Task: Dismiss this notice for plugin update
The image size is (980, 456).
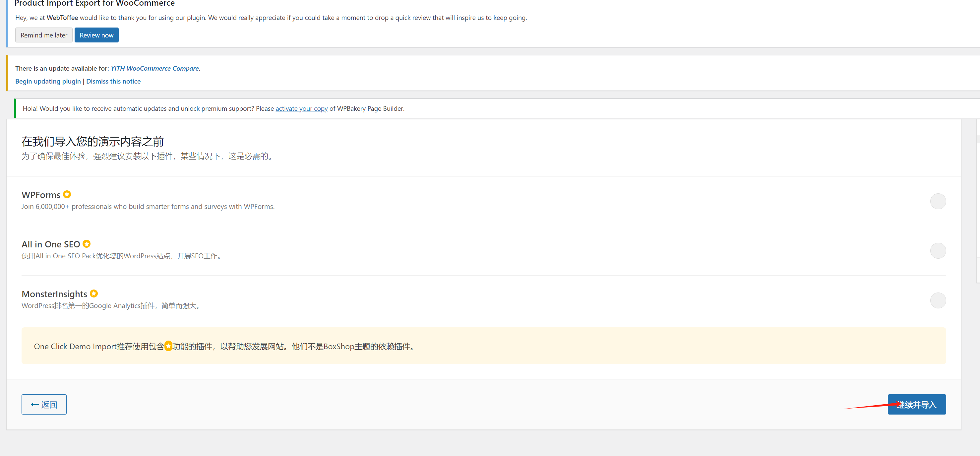Action: (113, 81)
